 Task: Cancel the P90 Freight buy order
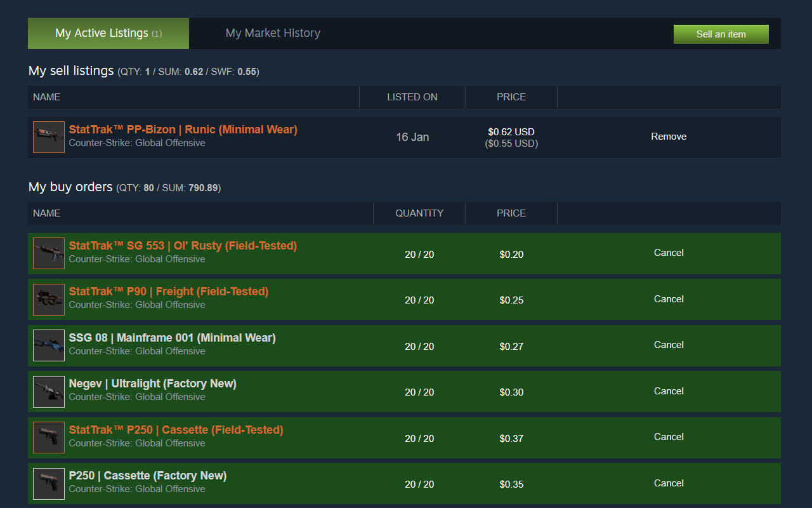point(669,298)
